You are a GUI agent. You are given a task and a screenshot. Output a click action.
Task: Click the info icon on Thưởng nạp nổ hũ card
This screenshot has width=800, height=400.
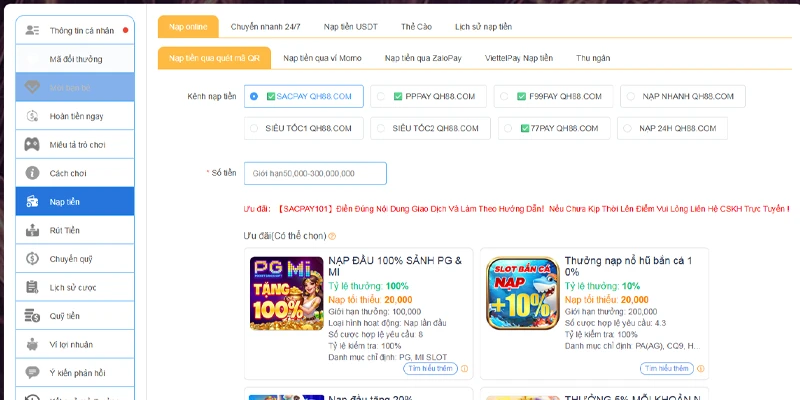pyautogui.click(x=701, y=368)
